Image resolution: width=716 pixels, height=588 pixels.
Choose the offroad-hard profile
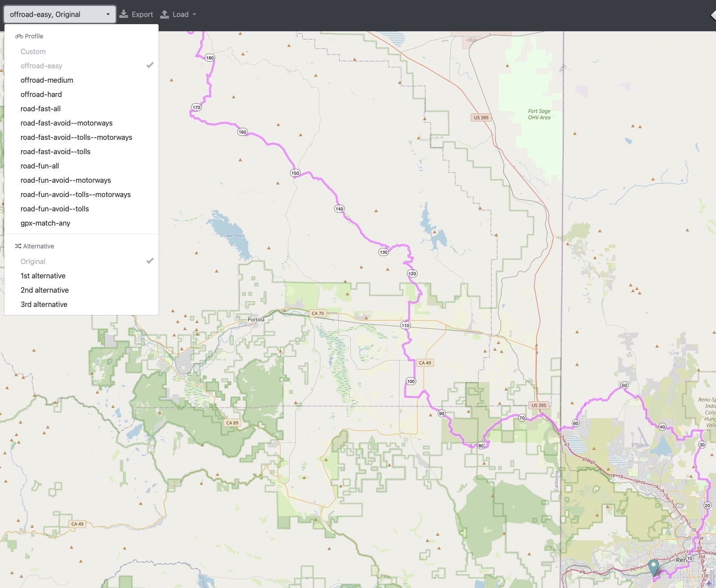[x=81, y=94]
